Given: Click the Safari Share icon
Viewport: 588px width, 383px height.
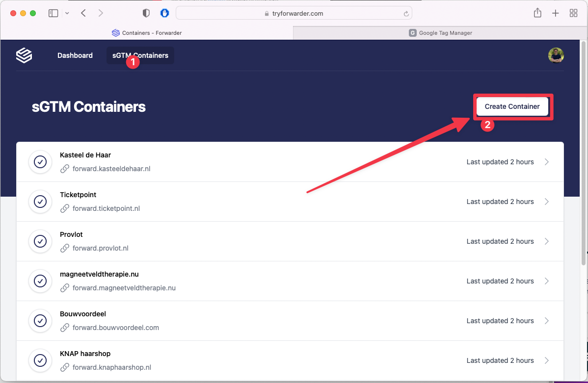Looking at the screenshot, I should 537,13.
